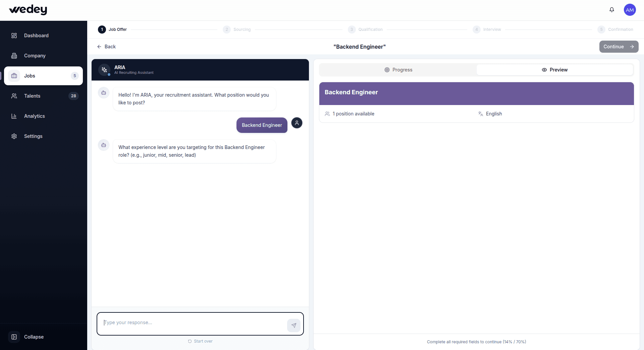Click the Dashboard grid icon
644x350 pixels.
14,36
